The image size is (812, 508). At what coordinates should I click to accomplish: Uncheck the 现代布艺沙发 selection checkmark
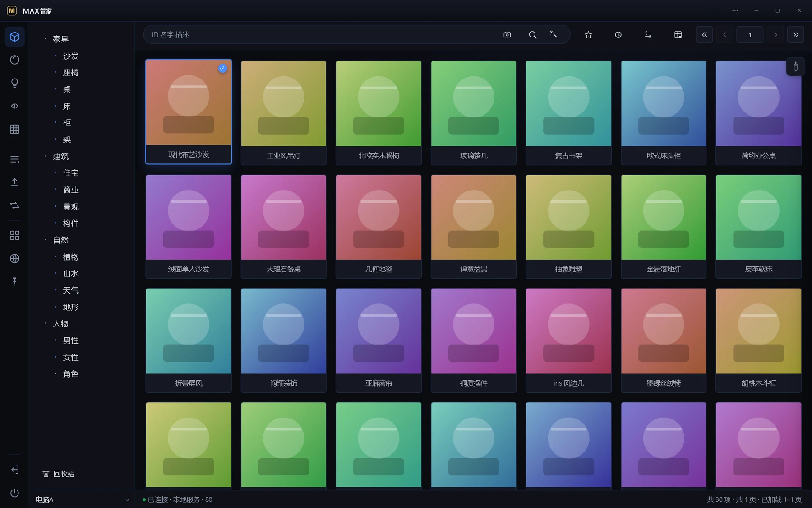tap(222, 68)
